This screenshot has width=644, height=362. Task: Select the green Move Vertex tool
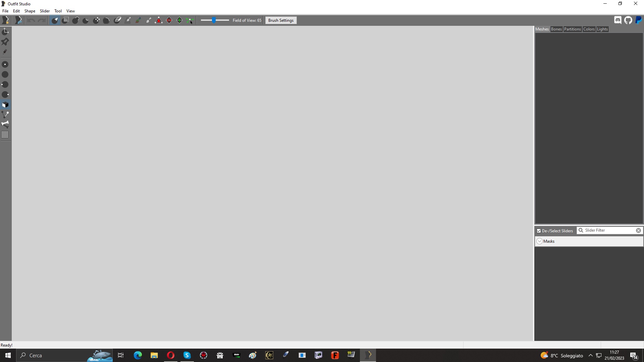[x=190, y=20]
